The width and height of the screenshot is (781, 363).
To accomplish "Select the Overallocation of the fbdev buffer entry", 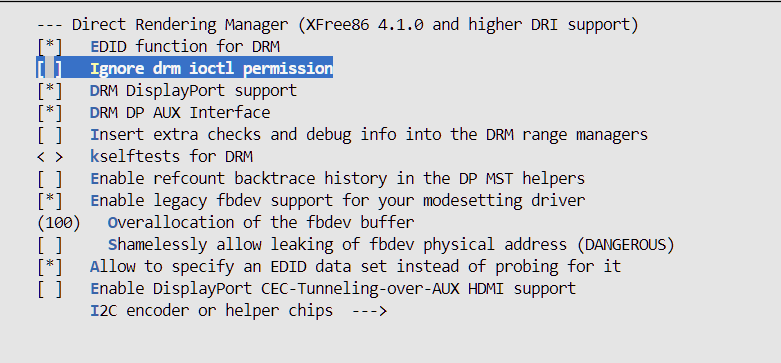I will tap(261, 223).
